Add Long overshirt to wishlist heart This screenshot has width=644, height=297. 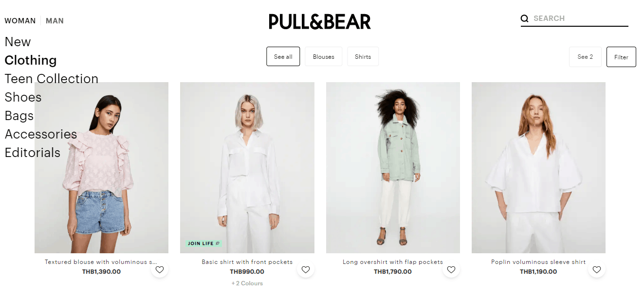point(451,269)
